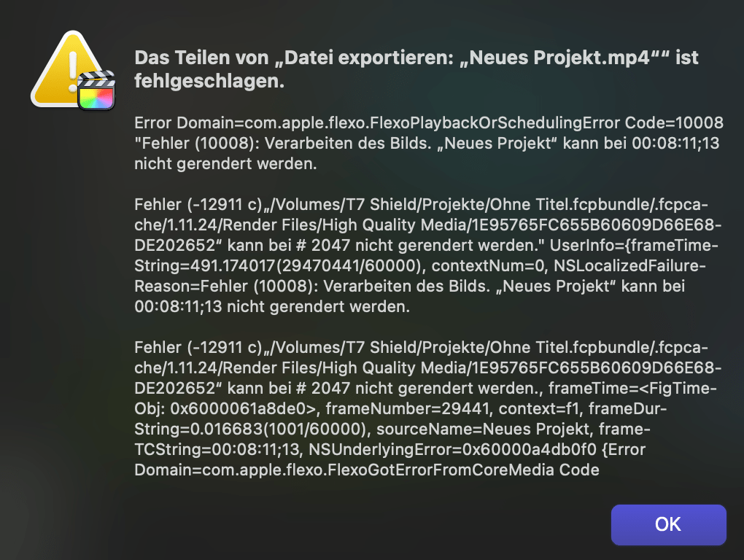Click the first "nicht gerendert werden." line
The width and height of the screenshot is (744, 560).
pyautogui.click(x=225, y=164)
